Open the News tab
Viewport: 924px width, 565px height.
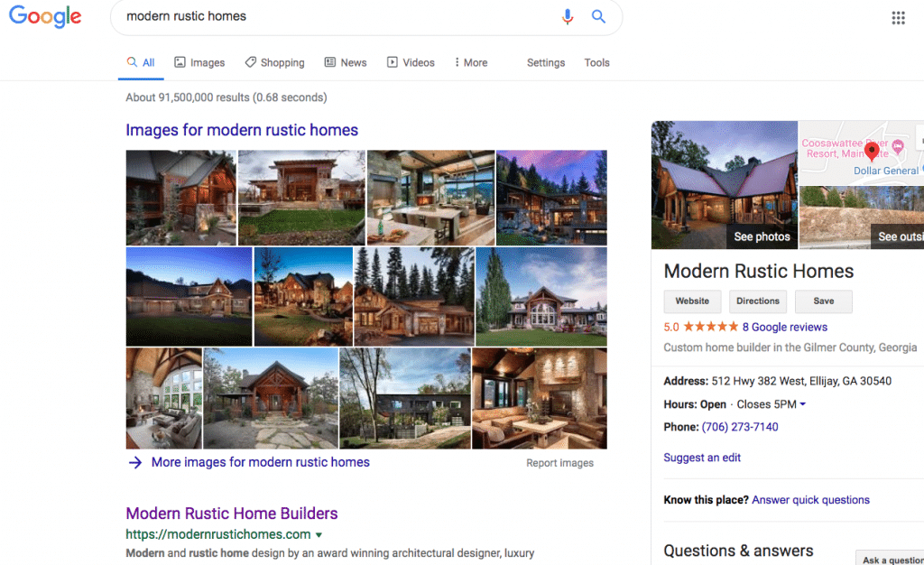click(x=346, y=62)
